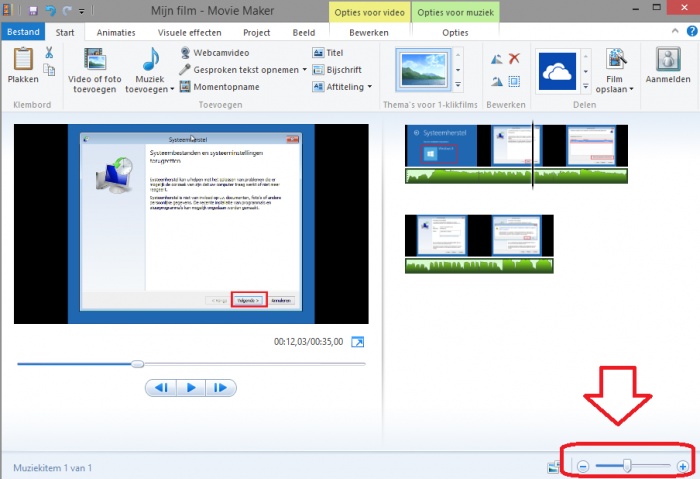Rotate left using the Bewerken icon
Viewport: 700px width, 479px height.
coord(496,59)
